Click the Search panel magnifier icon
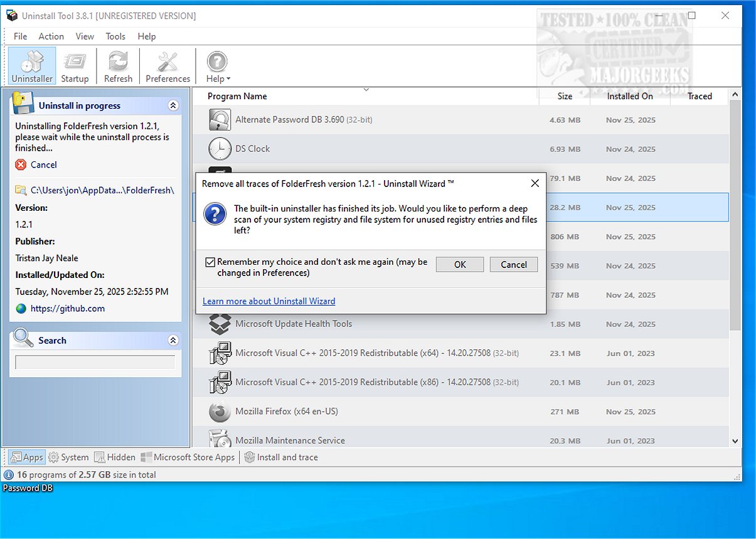This screenshot has height=539, width=756. [23, 338]
